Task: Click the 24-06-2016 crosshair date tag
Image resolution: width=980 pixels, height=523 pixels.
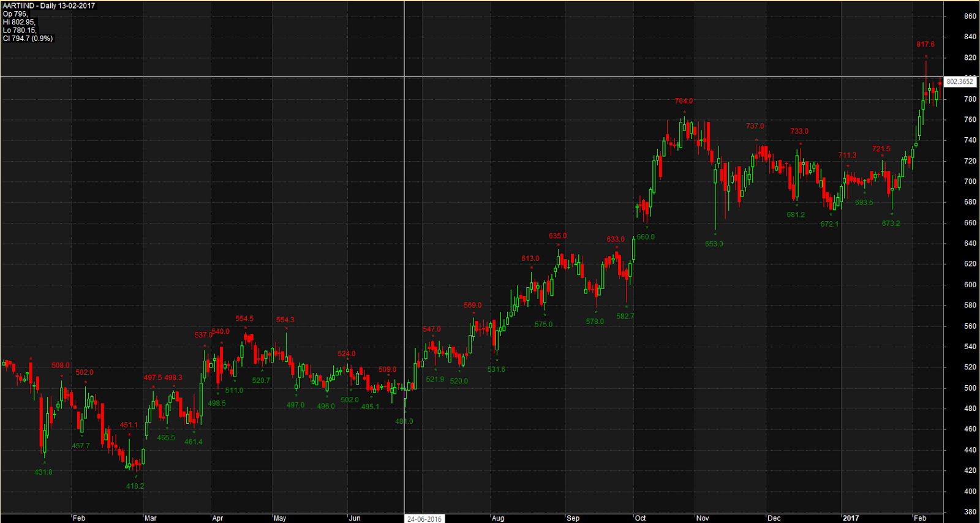Action: point(424,519)
